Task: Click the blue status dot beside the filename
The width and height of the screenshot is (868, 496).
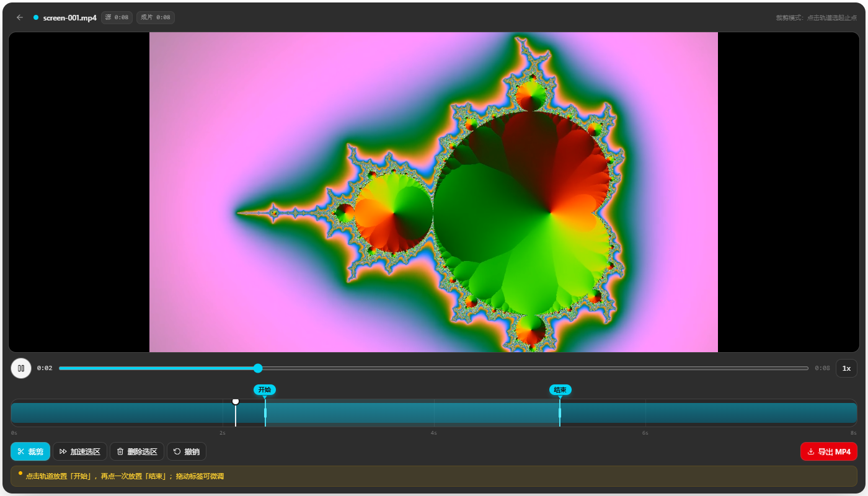Action: pyautogui.click(x=36, y=17)
